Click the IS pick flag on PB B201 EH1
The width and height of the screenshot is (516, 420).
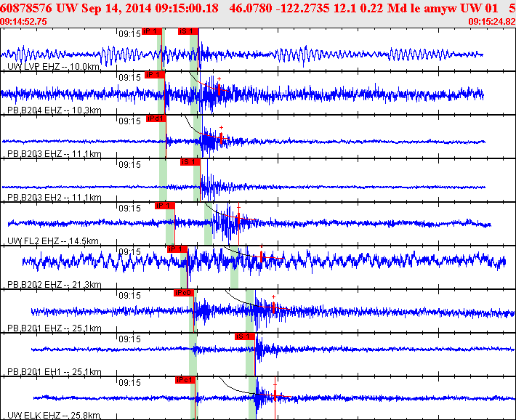(x=244, y=336)
